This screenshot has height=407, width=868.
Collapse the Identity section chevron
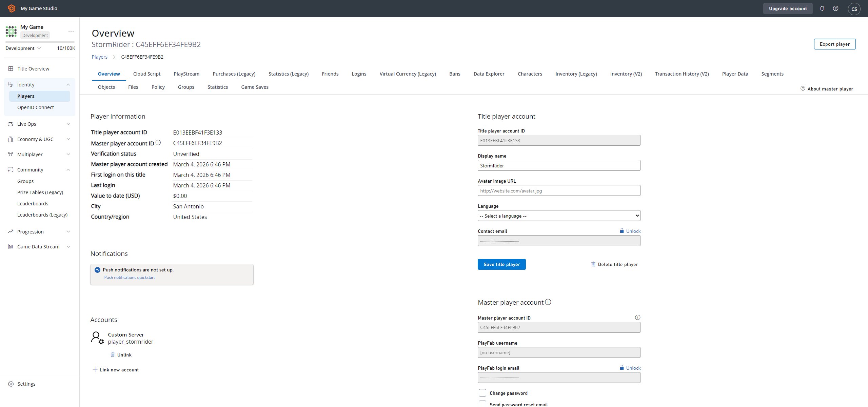68,85
